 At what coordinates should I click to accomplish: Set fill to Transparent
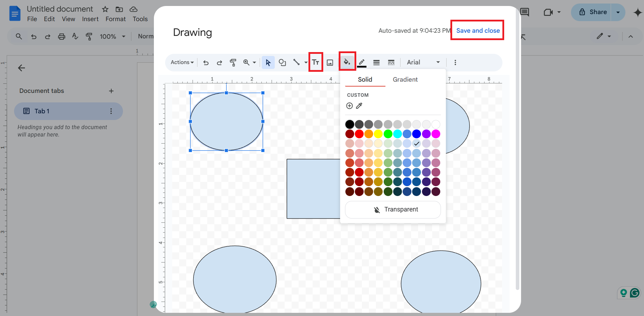(x=393, y=210)
